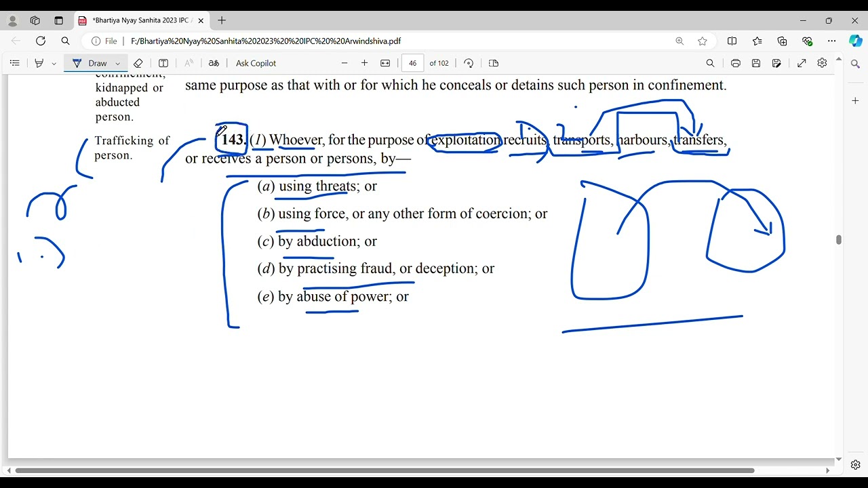
Task: Open the Favorites list icon
Action: point(757,41)
